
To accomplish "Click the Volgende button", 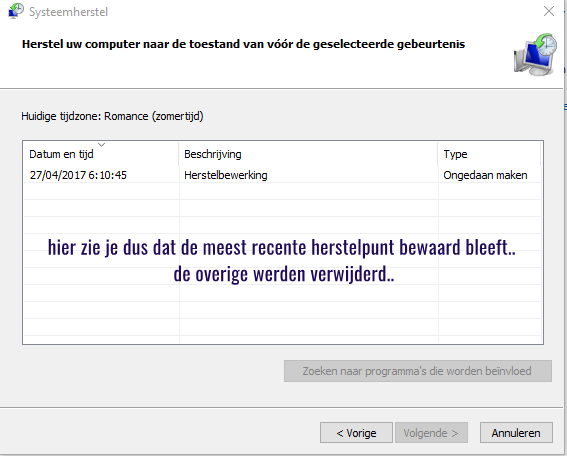I will 431,432.
